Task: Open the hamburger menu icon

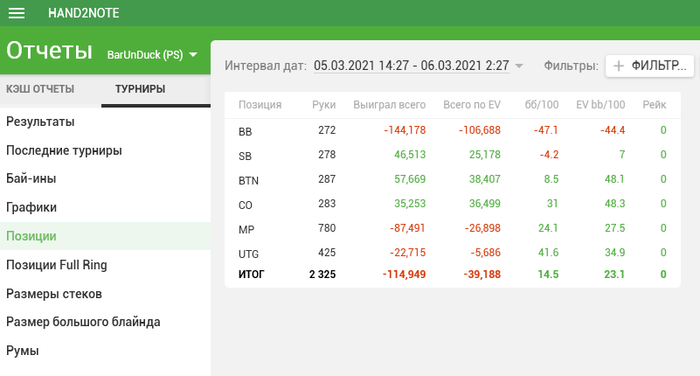Action: (17, 13)
